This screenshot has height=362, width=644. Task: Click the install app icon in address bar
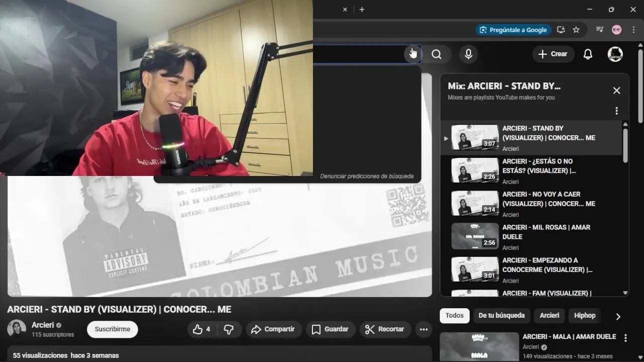click(561, 30)
